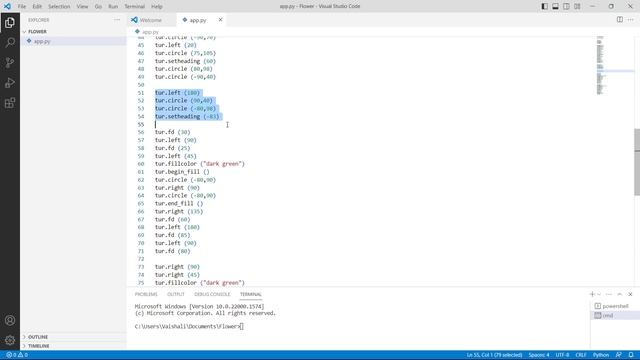Maximize the terminal panel with chevron

pos(620,294)
